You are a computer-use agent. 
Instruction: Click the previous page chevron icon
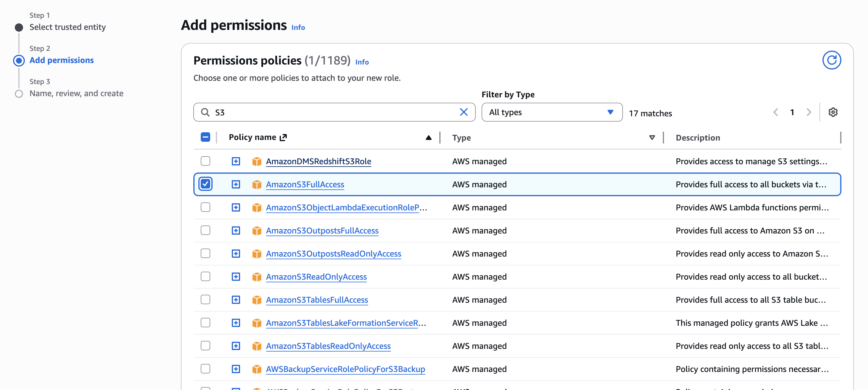(776, 112)
